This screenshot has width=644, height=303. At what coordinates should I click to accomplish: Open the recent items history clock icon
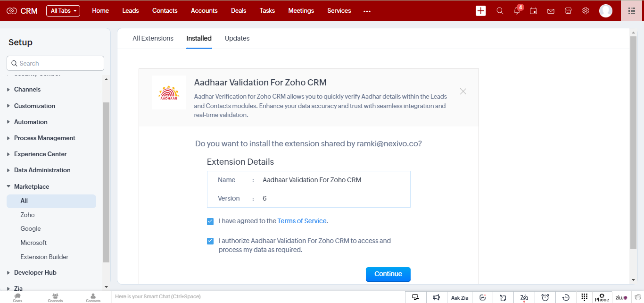[566, 297]
